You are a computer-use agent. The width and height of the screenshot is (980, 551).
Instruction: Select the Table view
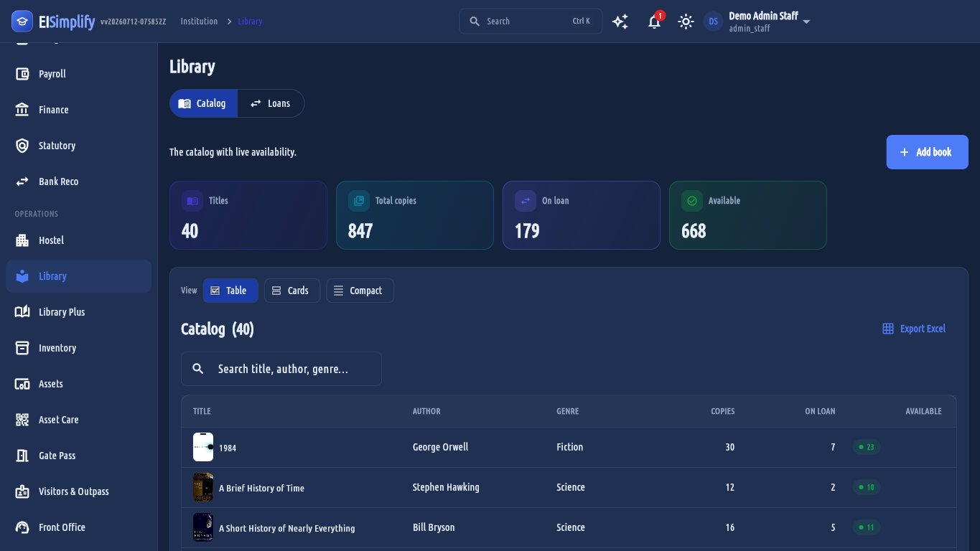coord(230,291)
